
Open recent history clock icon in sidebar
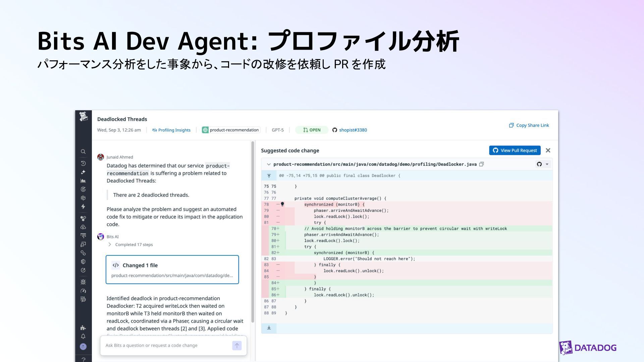(83, 163)
